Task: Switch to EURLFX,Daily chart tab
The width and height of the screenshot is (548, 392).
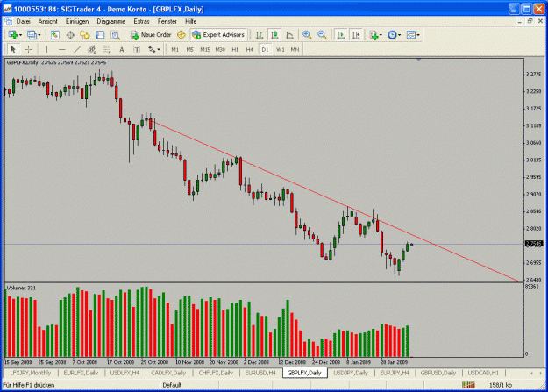Action: pyautogui.click(x=81, y=373)
